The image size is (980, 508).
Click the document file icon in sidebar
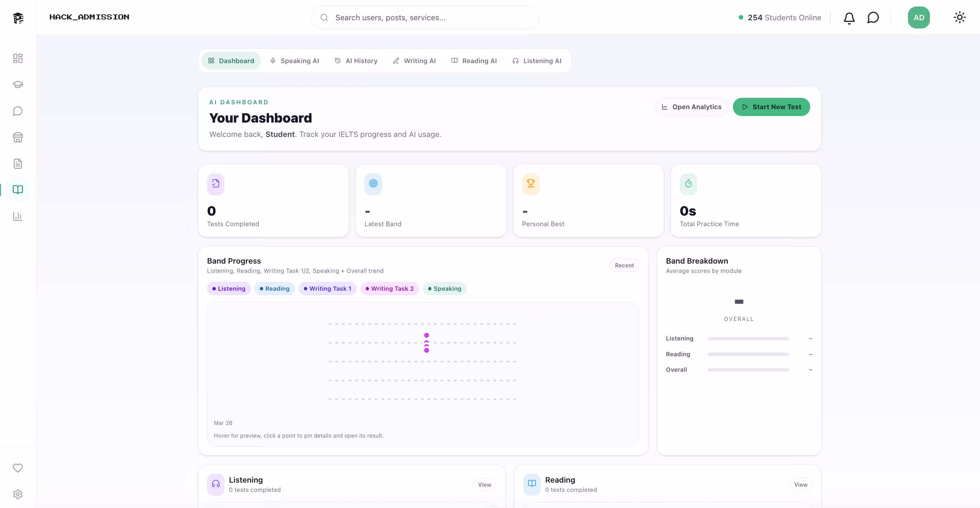18,164
